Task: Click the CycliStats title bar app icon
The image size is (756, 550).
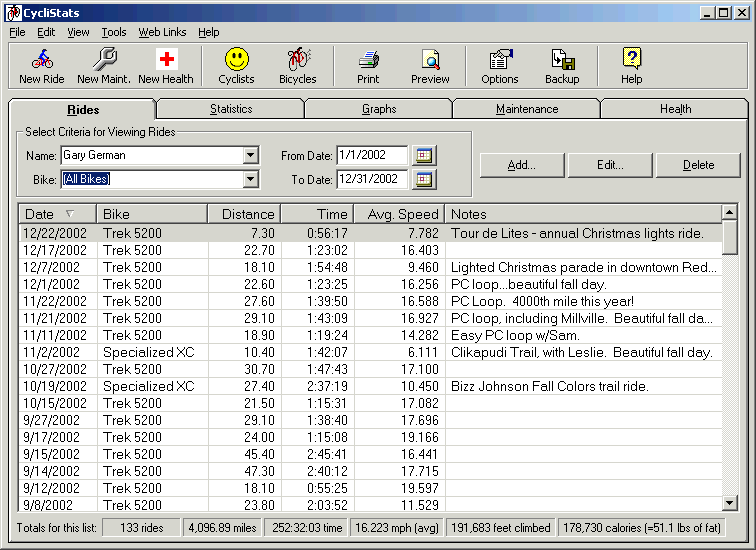Action: point(14,13)
